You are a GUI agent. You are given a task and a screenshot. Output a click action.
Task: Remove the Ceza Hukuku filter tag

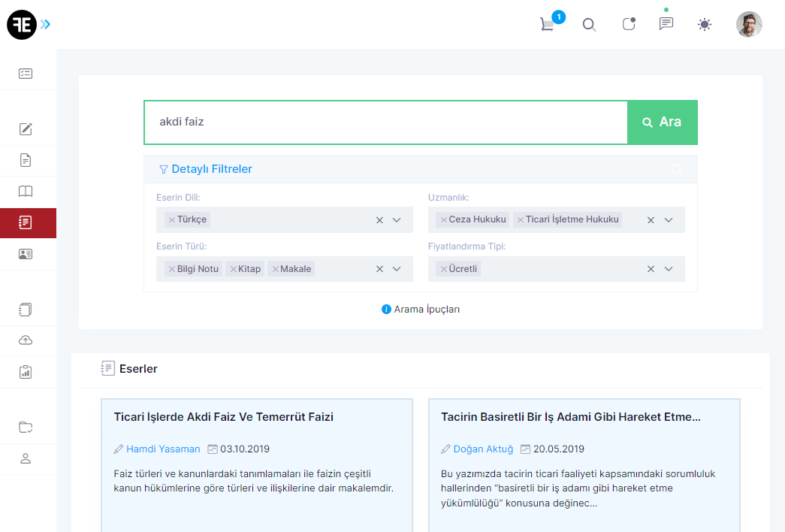click(444, 220)
